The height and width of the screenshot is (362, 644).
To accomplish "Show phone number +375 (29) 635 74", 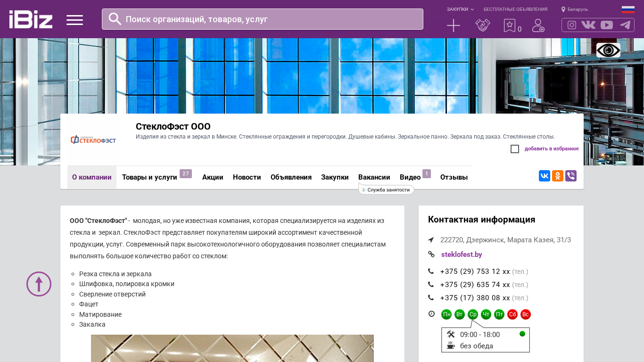I will (475, 285).
